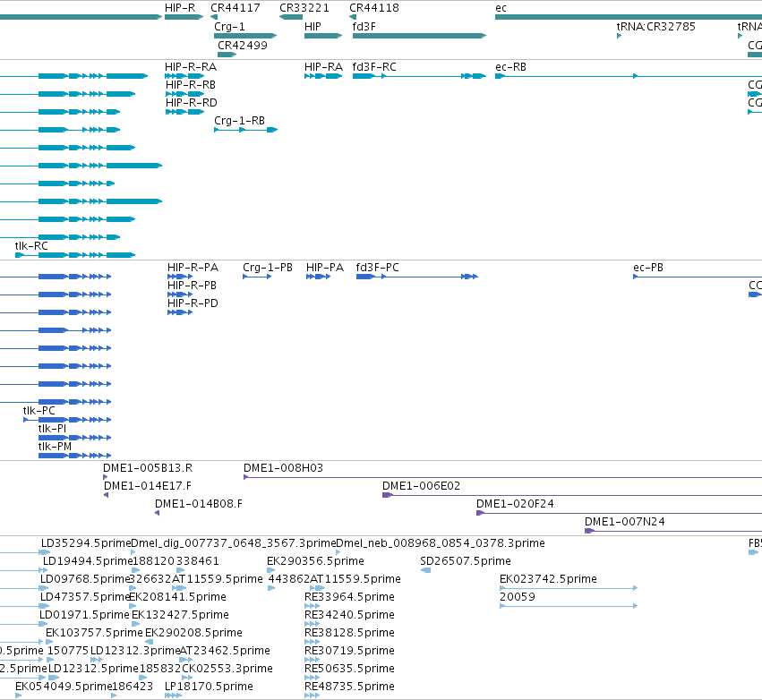The image size is (762, 700).
Task: Select the CR44117 gene label
Action: click(235, 8)
